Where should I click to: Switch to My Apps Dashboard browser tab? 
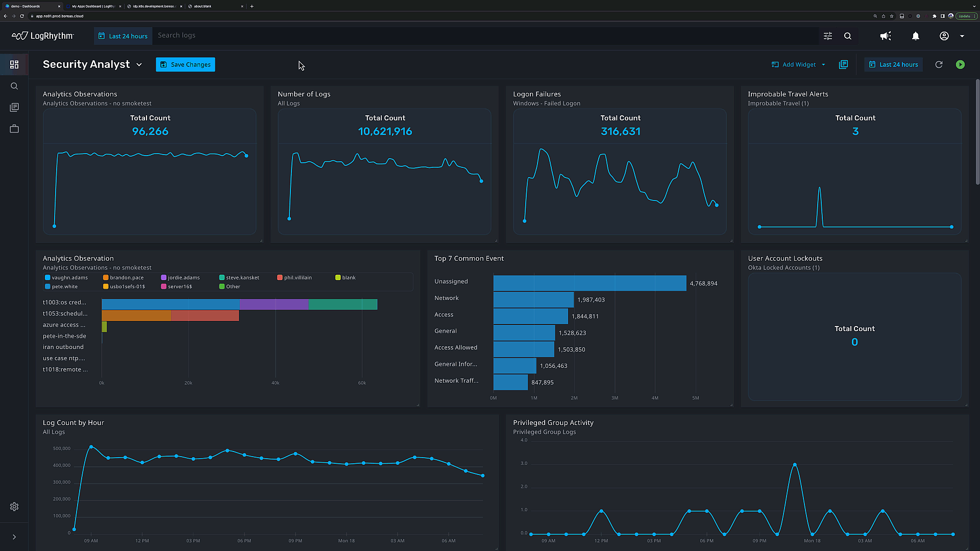point(92,6)
